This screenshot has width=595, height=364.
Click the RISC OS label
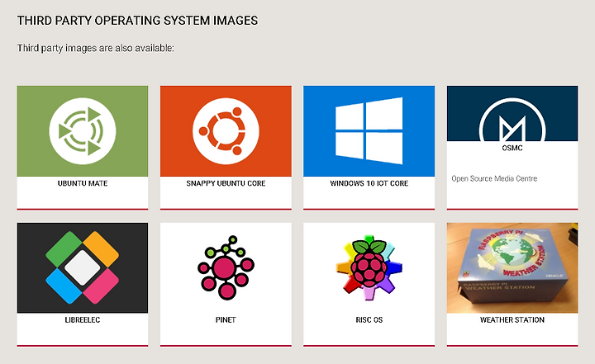click(369, 319)
